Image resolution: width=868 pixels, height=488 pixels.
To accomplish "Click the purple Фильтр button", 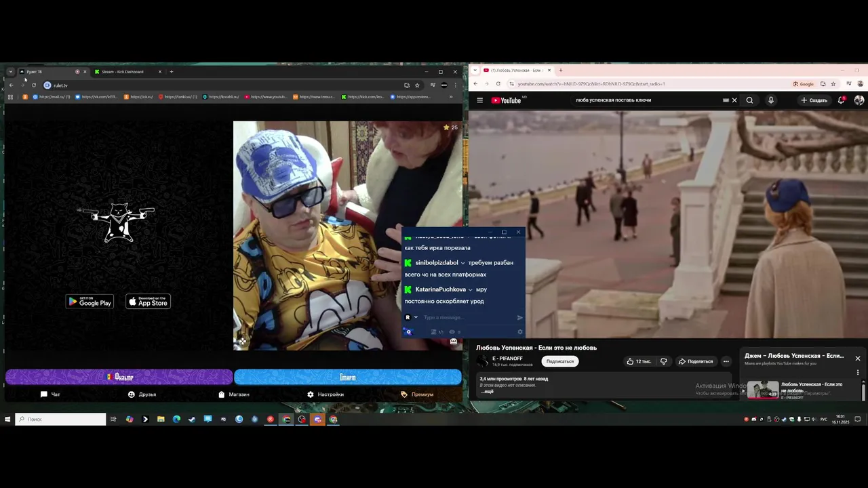I will [x=119, y=377].
